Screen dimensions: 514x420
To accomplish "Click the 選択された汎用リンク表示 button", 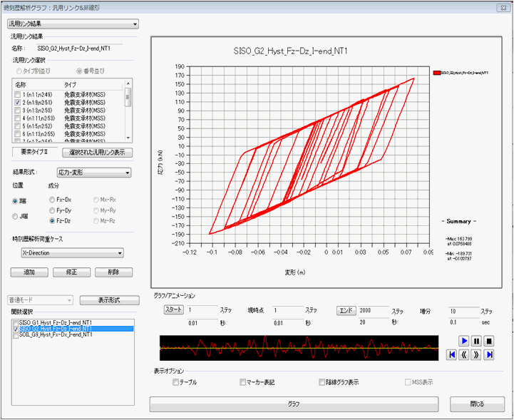I will coord(98,153).
